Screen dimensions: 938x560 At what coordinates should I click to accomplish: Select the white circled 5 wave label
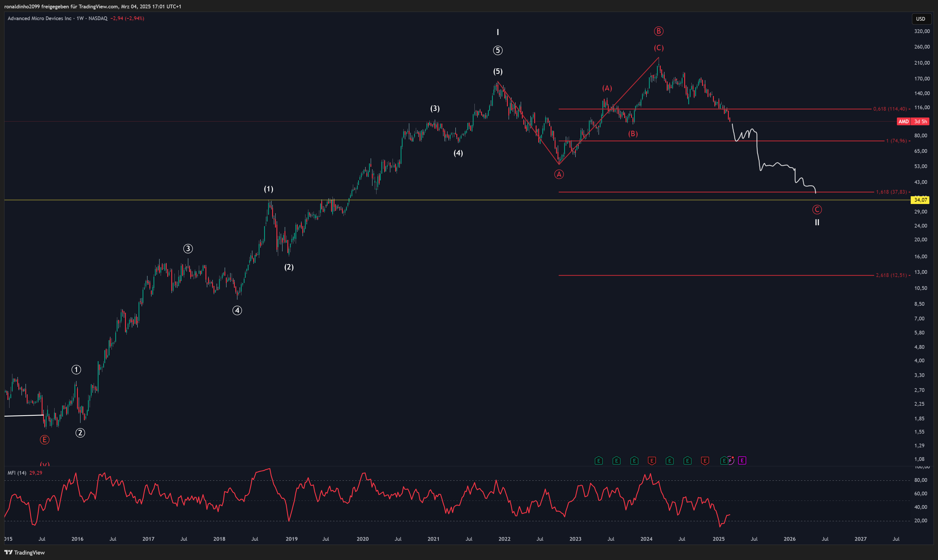tap(498, 50)
